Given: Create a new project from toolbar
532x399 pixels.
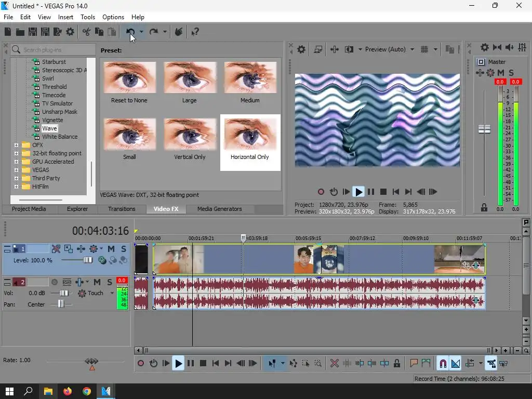Looking at the screenshot, I should pyautogui.click(x=8, y=32).
